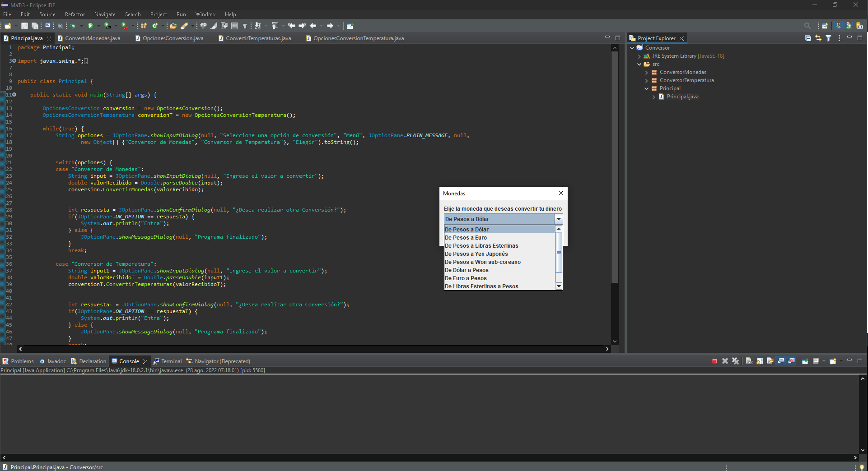Click the green Run button
This screenshot has width=868, height=471.
pyautogui.click(x=90, y=26)
